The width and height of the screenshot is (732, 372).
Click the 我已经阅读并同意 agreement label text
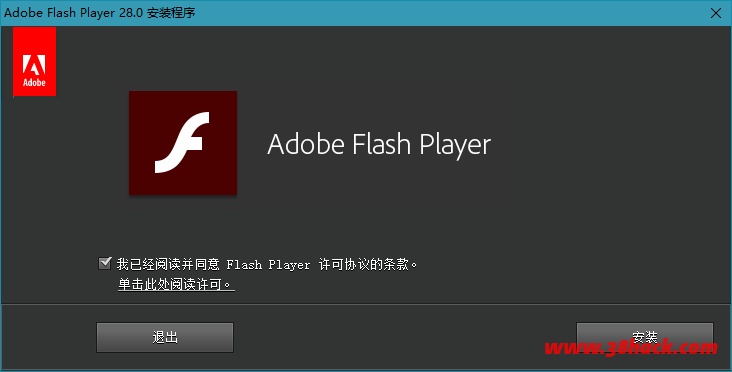pos(267,264)
